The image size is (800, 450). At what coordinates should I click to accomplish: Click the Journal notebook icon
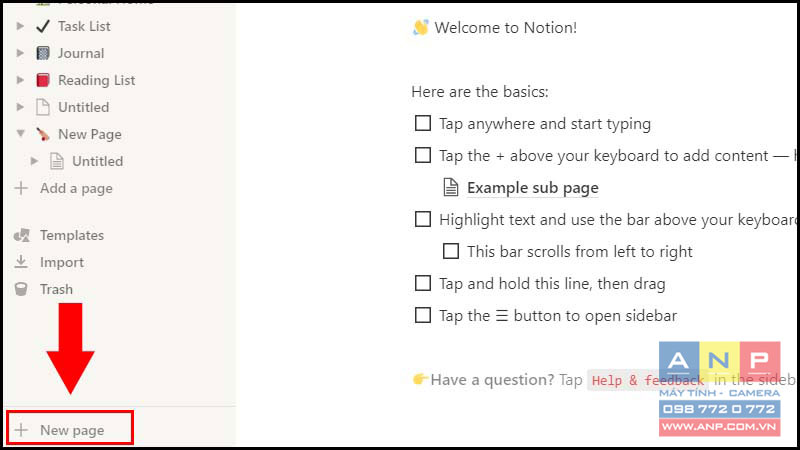pyautogui.click(x=43, y=53)
